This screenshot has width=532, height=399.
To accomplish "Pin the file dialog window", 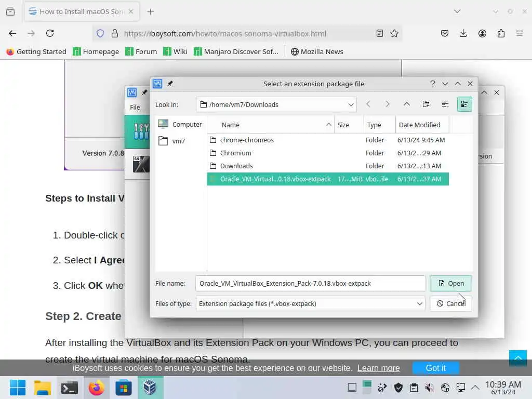I will (170, 84).
